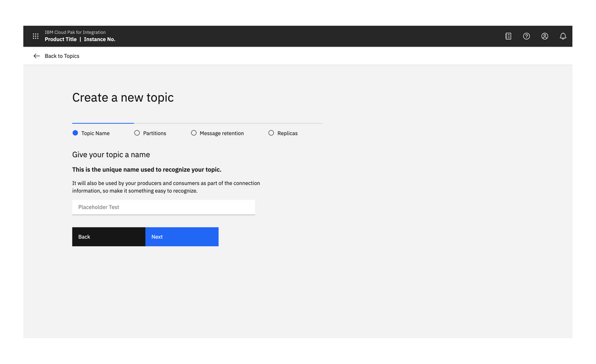
Task: Open notifications via the bell icon
Action: [x=563, y=36]
